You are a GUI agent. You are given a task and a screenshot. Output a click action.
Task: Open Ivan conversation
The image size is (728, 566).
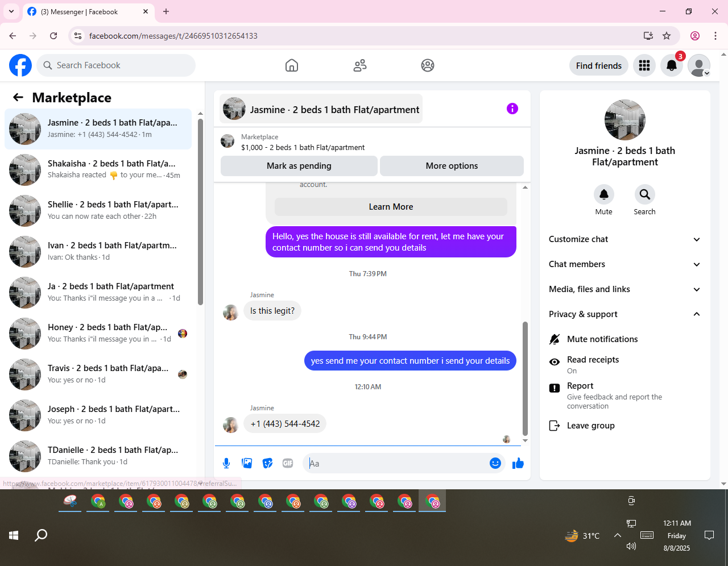pyautogui.click(x=98, y=252)
